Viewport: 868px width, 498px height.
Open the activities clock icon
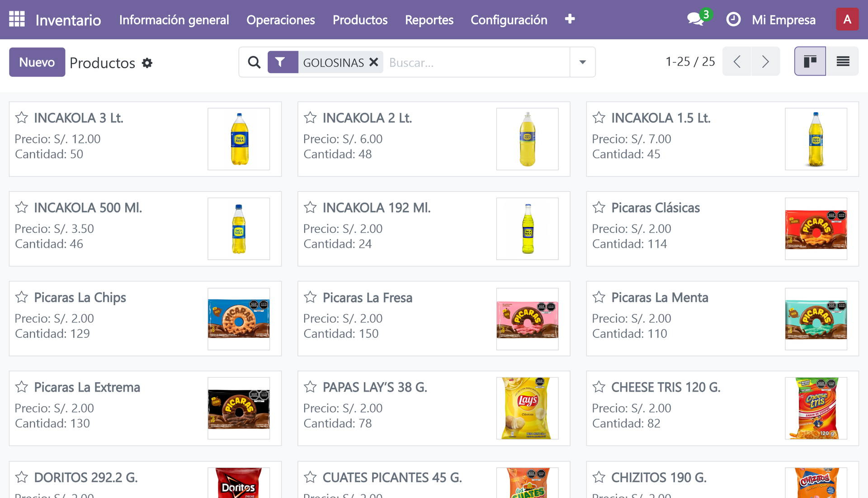point(733,19)
